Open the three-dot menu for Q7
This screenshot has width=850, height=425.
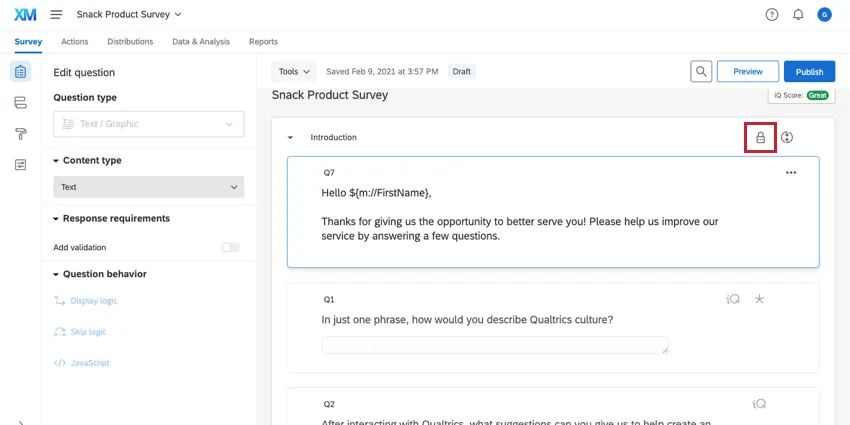coord(791,173)
